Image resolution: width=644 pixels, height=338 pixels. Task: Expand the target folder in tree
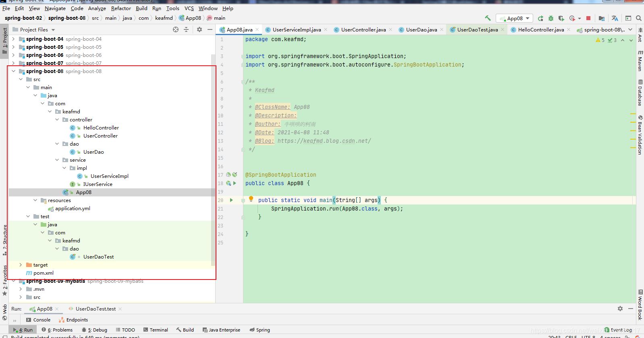(x=21, y=265)
